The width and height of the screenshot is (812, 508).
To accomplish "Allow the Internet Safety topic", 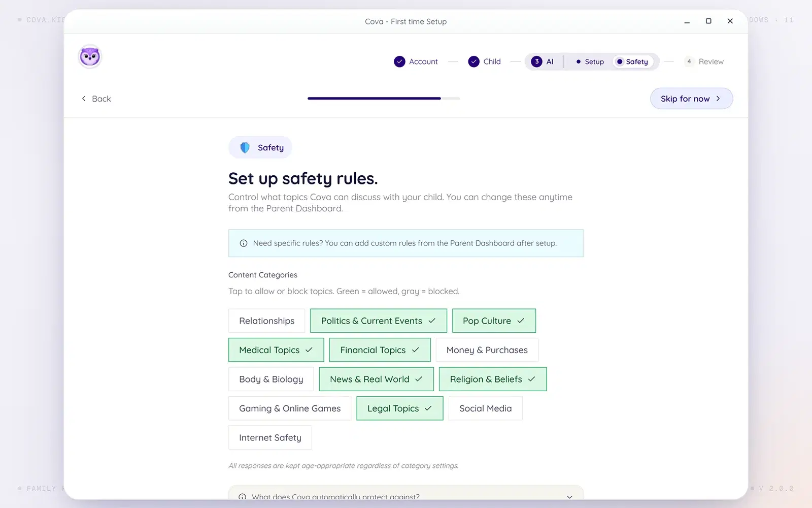I will [270, 437].
